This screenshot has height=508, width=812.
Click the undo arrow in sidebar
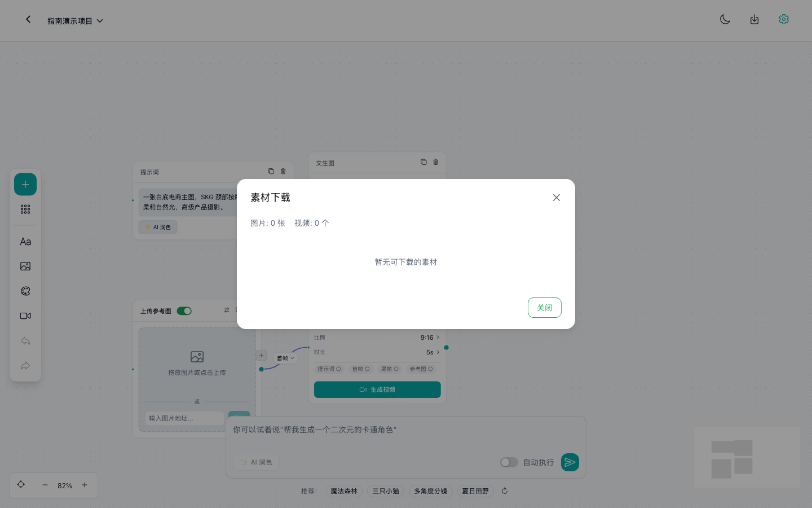coord(25,341)
